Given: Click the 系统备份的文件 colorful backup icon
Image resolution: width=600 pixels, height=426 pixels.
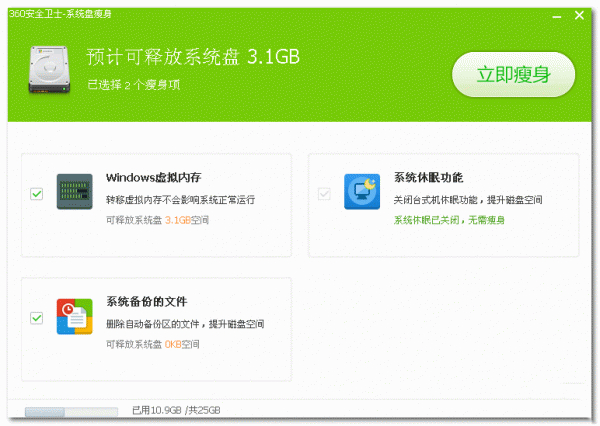Looking at the screenshot, I should pyautogui.click(x=75, y=316).
